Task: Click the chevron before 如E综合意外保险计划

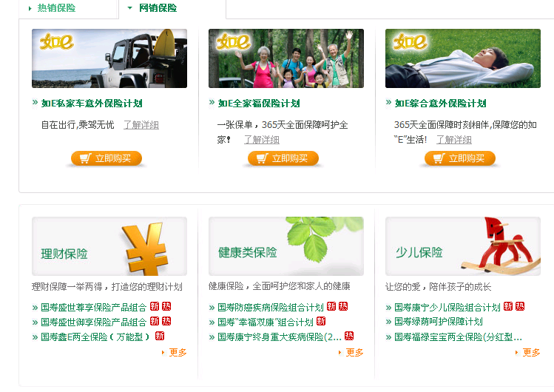Action: point(388,102)
